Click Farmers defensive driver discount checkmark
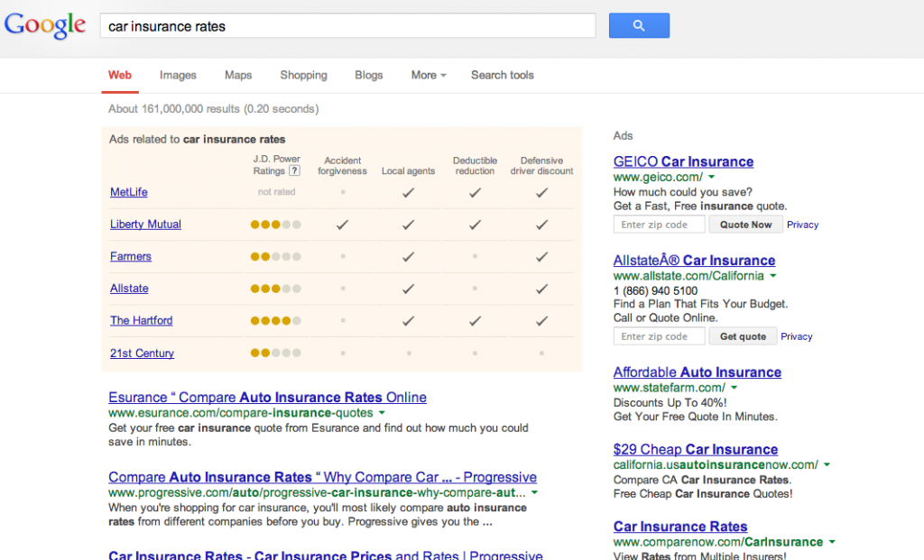This screenshot has width=924, height=560. tap(542, 257)
